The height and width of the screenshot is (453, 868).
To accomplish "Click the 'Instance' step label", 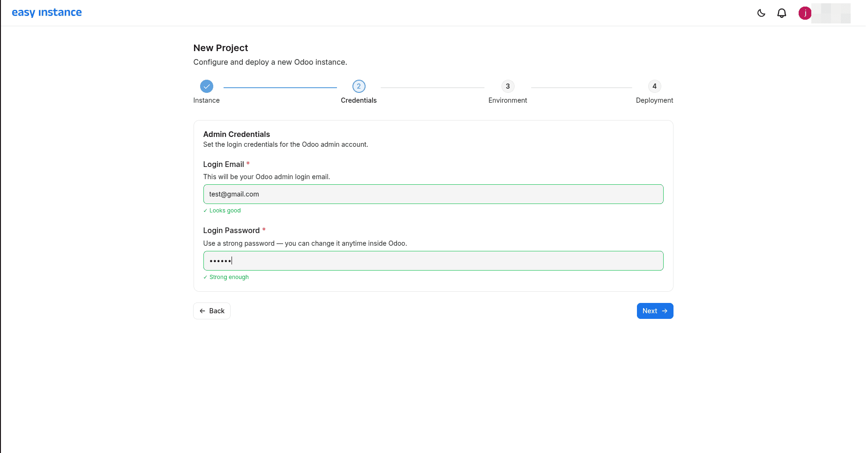I will (207, 100).
